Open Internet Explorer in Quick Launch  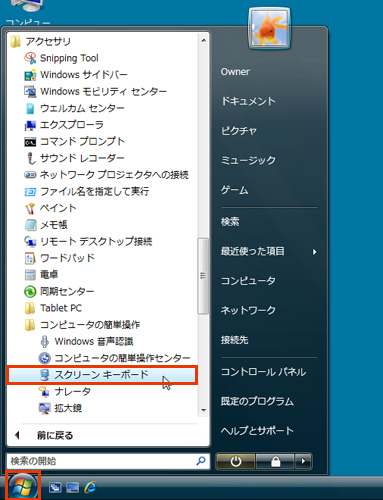90,487
